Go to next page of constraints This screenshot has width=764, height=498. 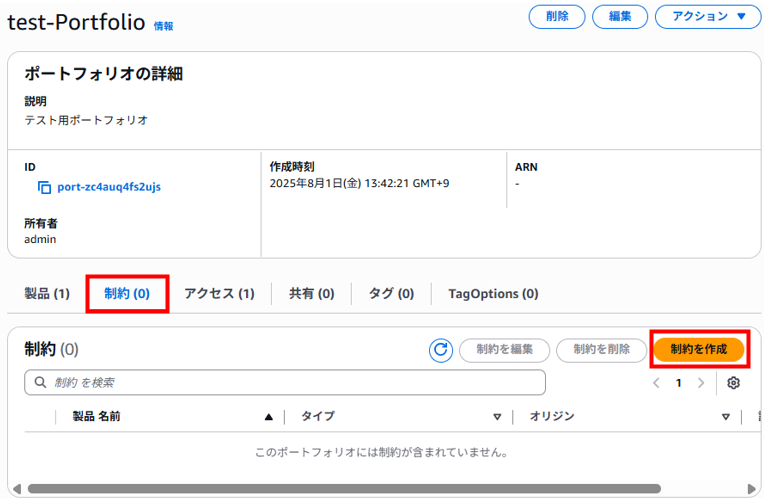tap(701, 383)
